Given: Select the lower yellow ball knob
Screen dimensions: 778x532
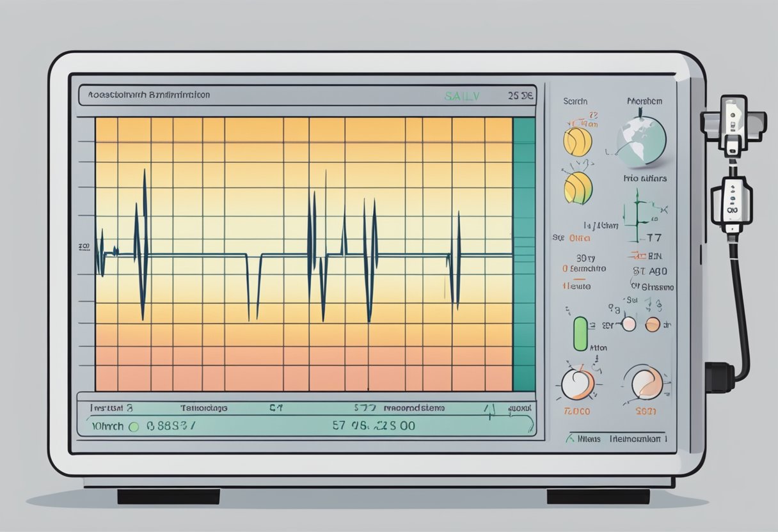Looking at the screenshot, I should pyautogui.click(x=578, y=189).
